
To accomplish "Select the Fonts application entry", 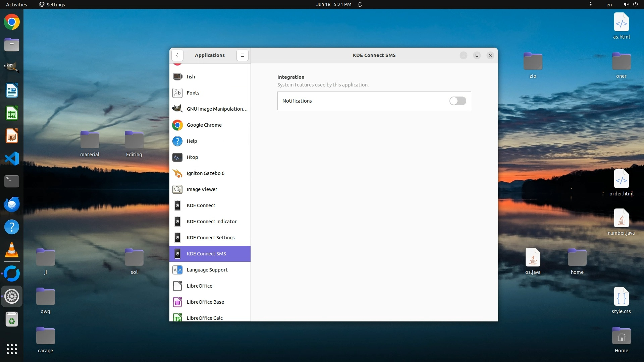I will (x=193, y=93).
